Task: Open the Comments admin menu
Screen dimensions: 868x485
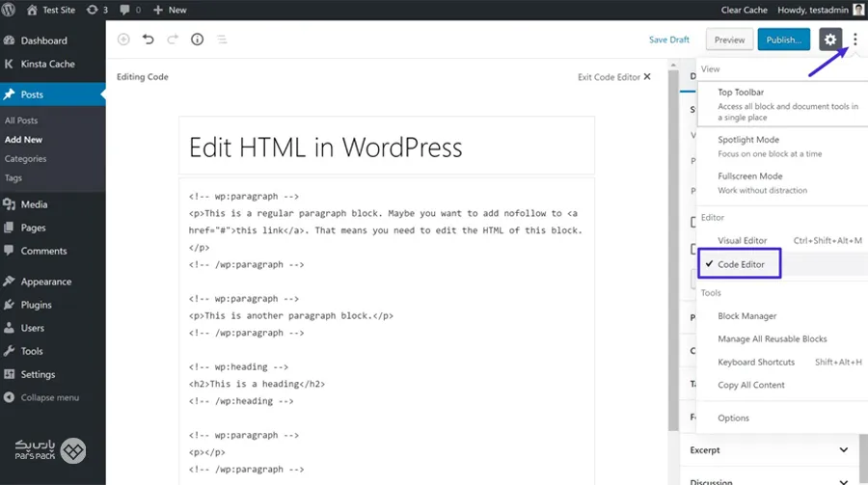Action: pyautogui.click(x=53, y=251)
